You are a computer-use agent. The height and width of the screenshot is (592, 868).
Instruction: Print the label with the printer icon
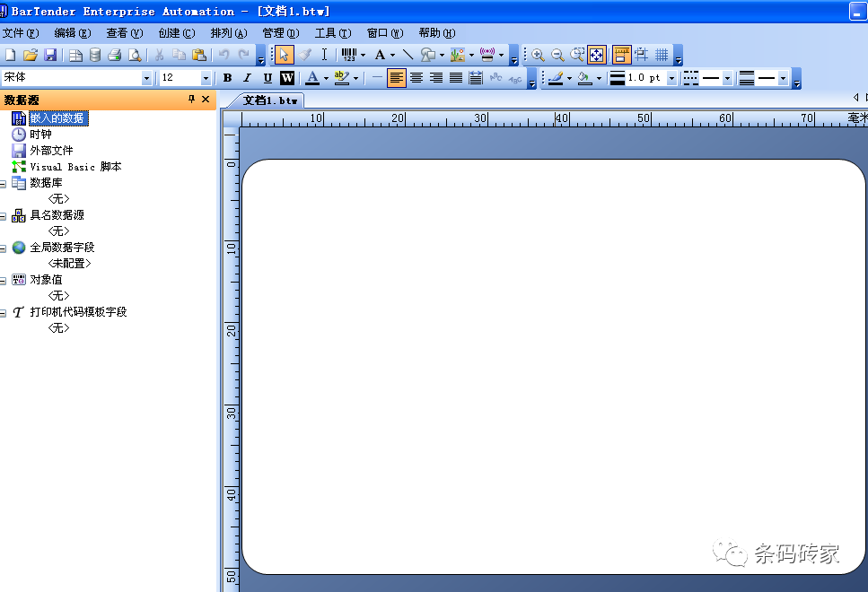[115, 55]
